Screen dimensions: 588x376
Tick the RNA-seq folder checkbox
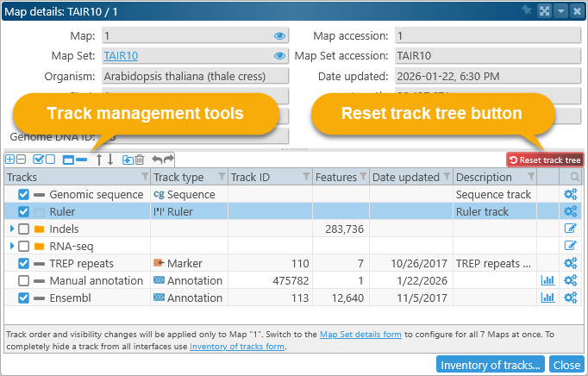[24, 246]
